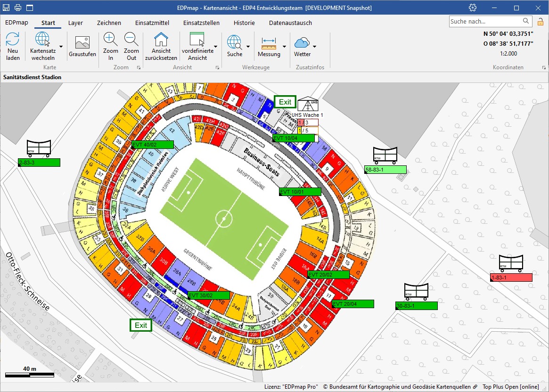The width and height of the screenshot is (549, 392).
Task: Open the EDPmap menu tab
Action: pyautogui.click(x=16, y=23)
